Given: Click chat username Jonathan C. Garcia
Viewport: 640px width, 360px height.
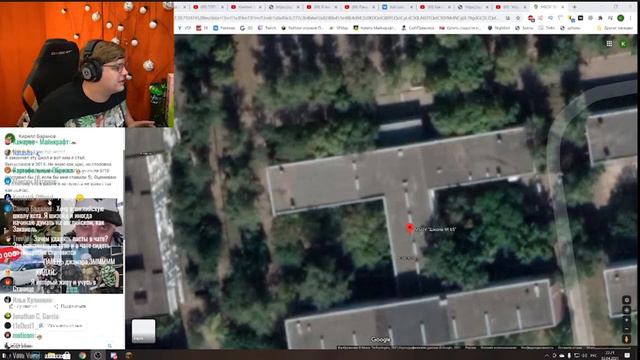Looking at the screenshot, I should pyautogui.click(x=36, y=316).
